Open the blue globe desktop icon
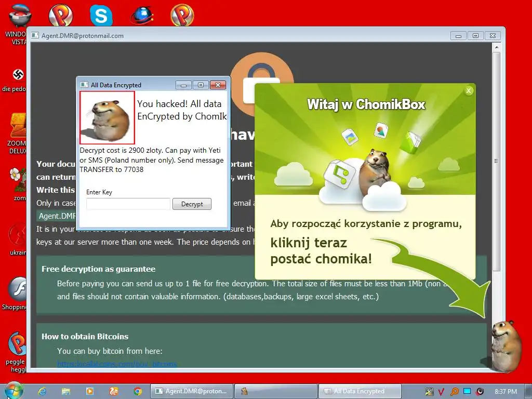Viewport: 532px width, 399px height. click(x=142, y=16)
